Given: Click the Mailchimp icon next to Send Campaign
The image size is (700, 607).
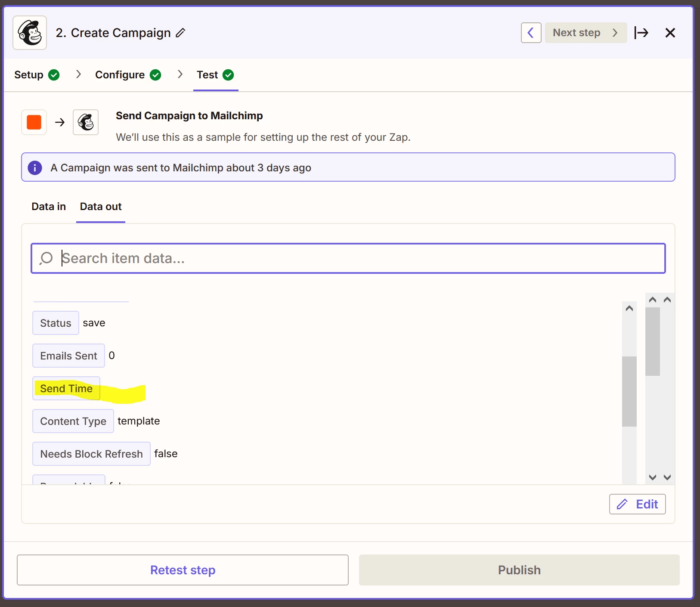Looking at the screenshot, I should coord(86,122).
